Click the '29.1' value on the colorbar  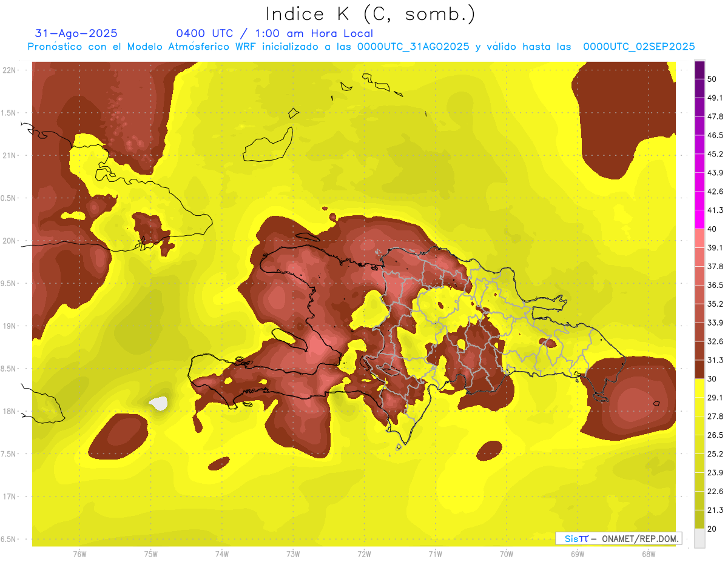tap(715, 398)
